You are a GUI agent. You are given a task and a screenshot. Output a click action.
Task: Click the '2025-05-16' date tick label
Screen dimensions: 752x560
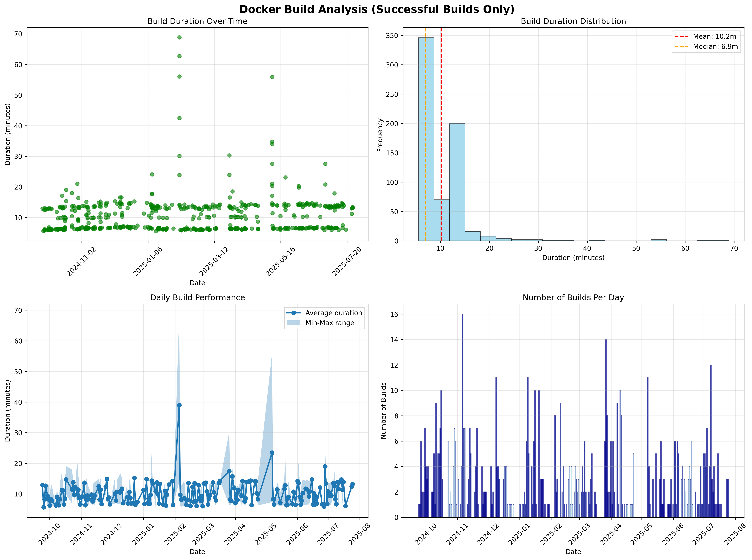click(x=281, y=261)
